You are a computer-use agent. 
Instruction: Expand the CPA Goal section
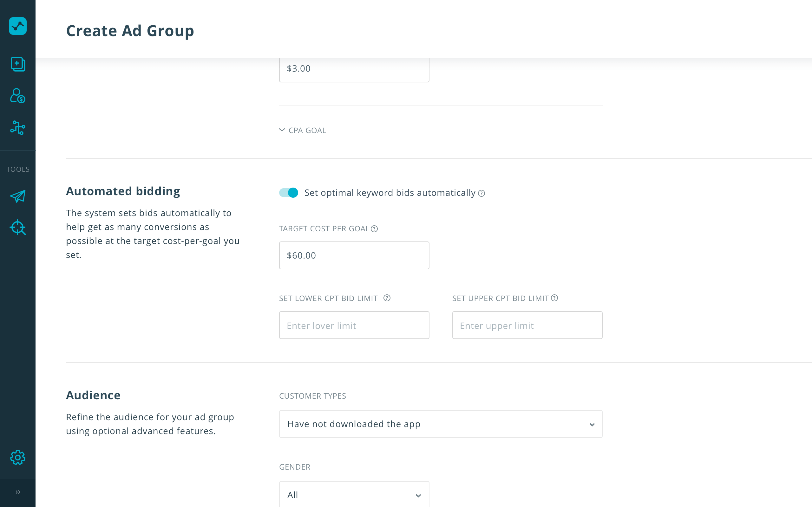coord(303,131)
